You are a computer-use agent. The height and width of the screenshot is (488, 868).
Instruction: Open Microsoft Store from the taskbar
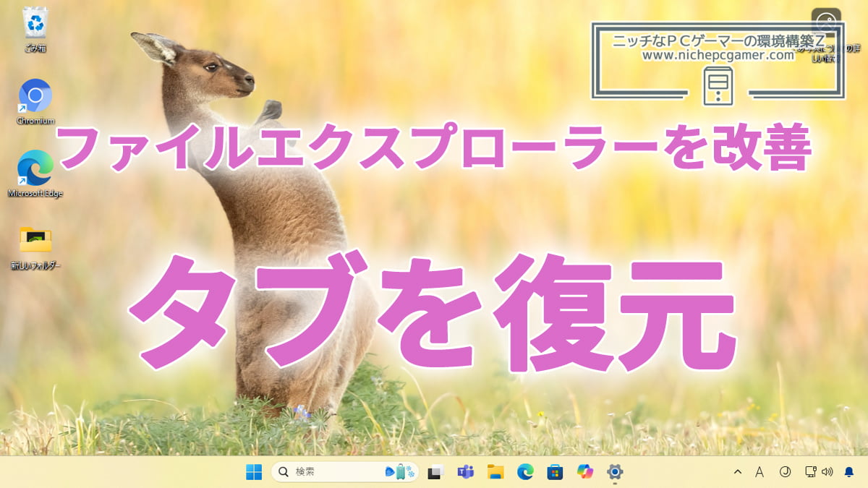[x=555, y=472]
